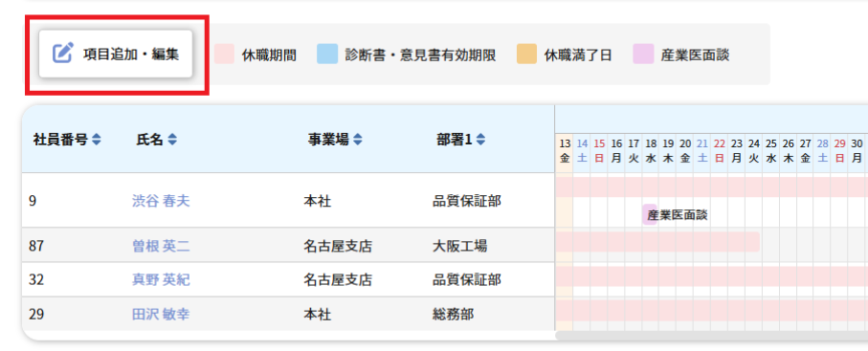Select date 21 土 in calendar header

click(702, 150)
